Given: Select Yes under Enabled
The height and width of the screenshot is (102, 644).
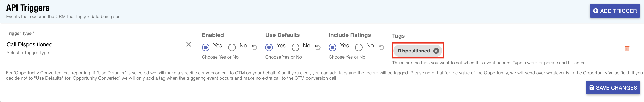Looking at the screenshot, I should tap(205, 47).
